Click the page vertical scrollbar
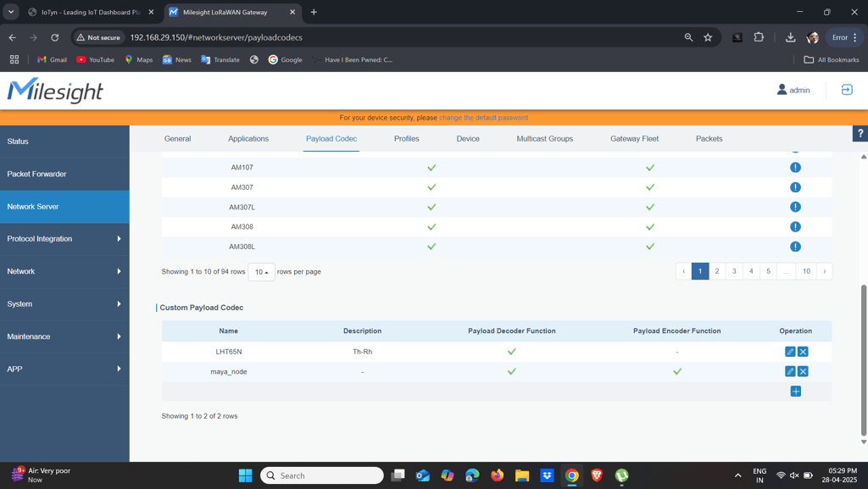 pos(864,359)
